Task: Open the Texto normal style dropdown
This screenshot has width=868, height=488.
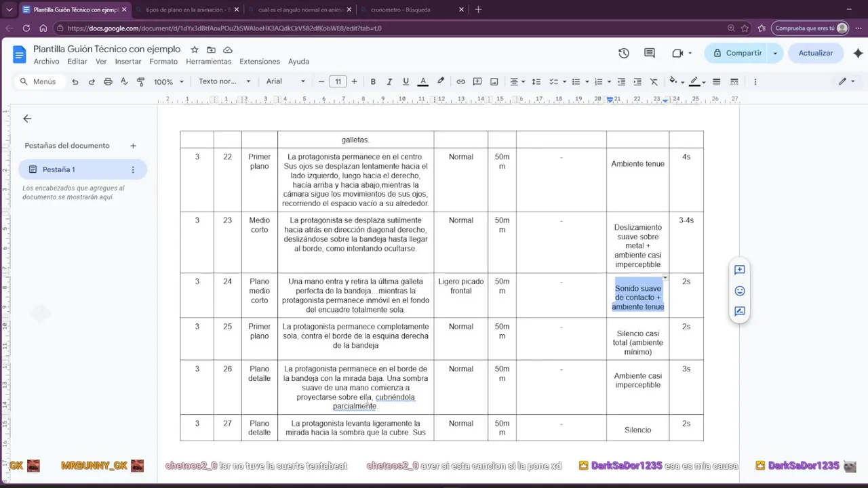Action: [224, 81]
